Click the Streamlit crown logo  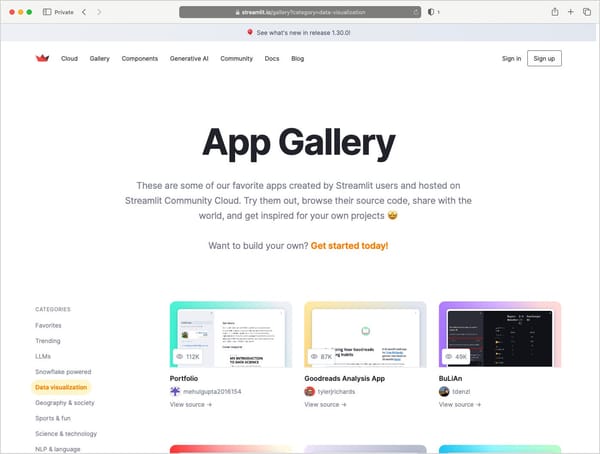pos(42,58)
